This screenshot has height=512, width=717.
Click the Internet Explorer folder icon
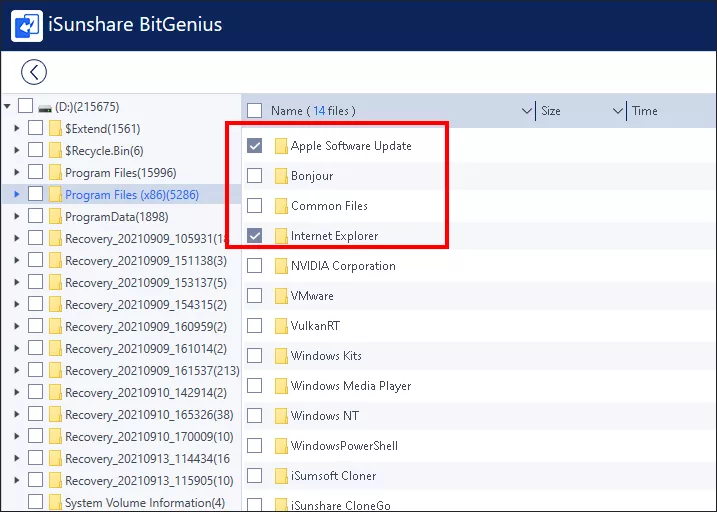pos(281,236)
